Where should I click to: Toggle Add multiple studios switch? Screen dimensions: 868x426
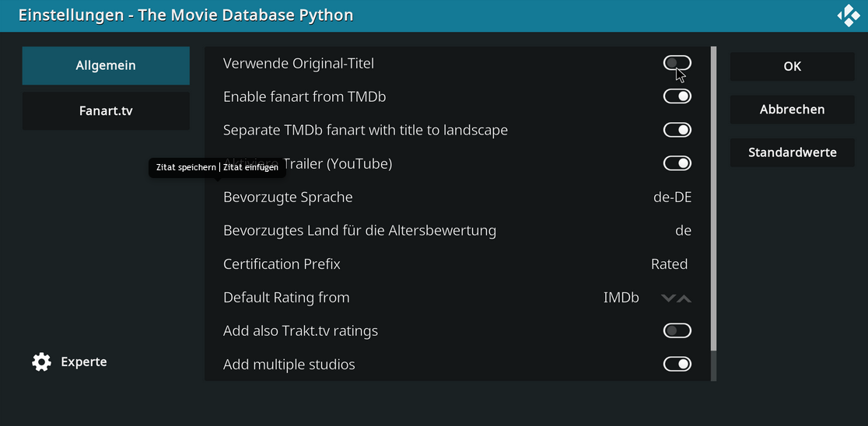point(677,364)
